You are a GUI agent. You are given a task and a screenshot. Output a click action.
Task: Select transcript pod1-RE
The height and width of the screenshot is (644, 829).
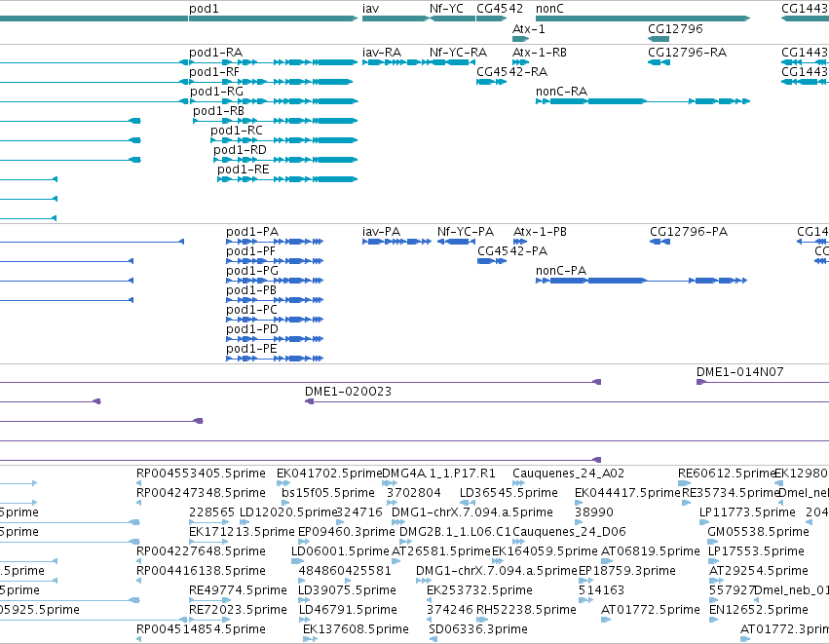pyautogui.click(x=244, y=170)
